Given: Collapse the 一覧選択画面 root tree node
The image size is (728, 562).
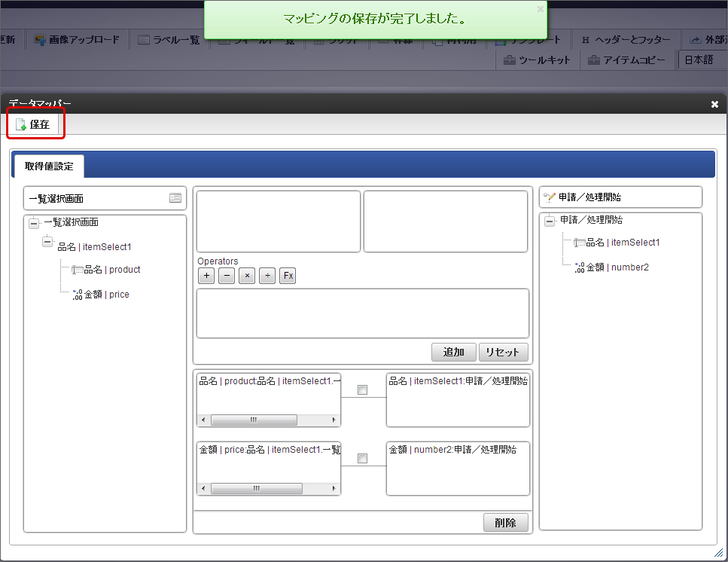Looking at the screenshot, I should [33, 223].
